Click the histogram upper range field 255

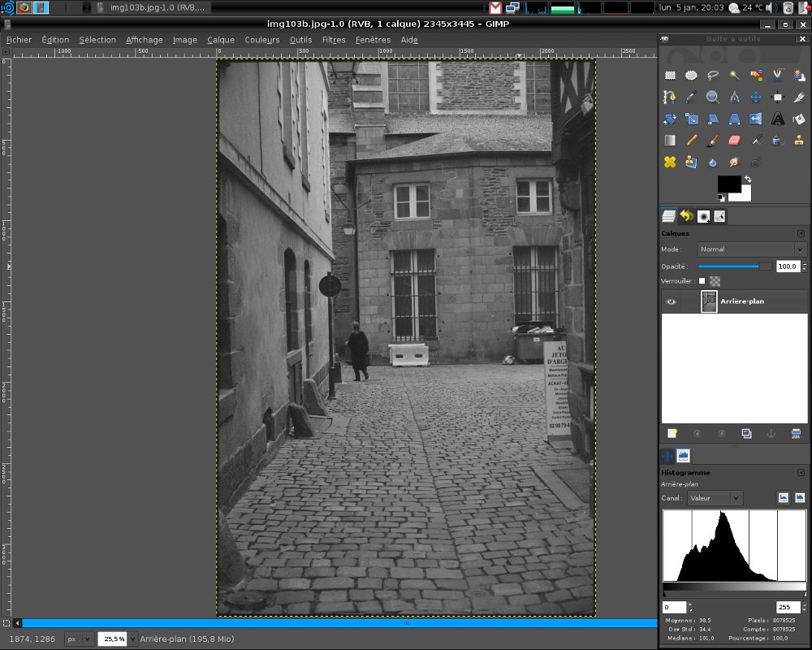(x=788, y=607)
